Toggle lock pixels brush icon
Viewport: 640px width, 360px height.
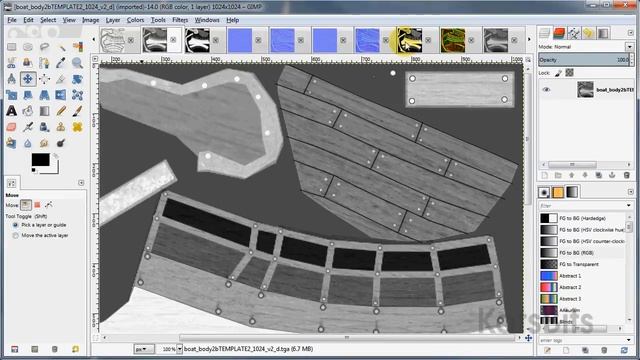(558, 73)
